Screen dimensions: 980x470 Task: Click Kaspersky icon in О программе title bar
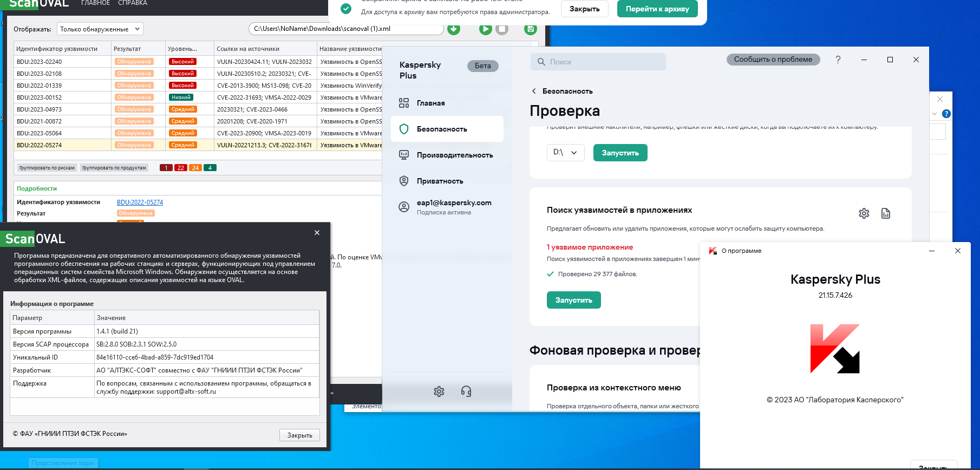[713, 251]
